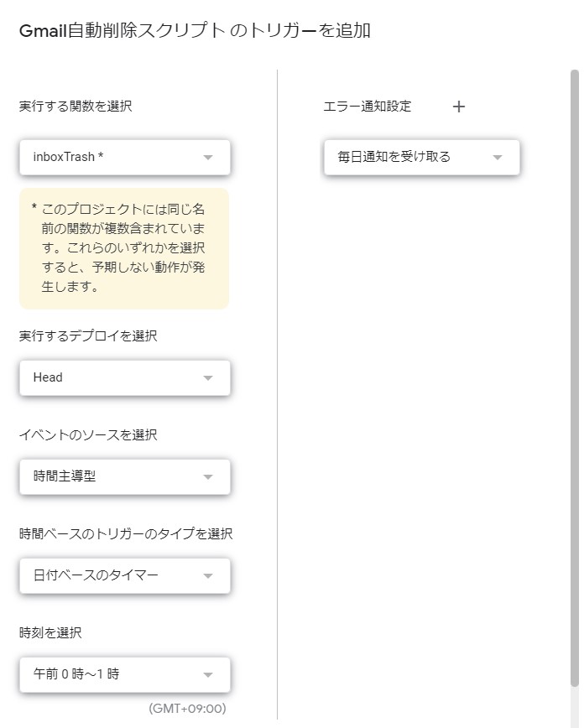584x728 pixels.
Task: Click the 実行する関数を選択 label
Action: click(76, 107)
